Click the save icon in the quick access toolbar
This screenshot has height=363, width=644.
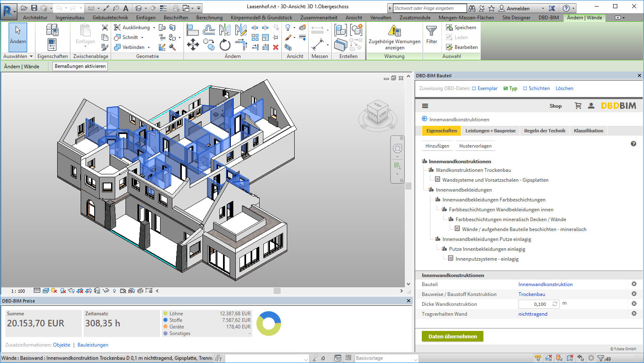pos(34,8)
